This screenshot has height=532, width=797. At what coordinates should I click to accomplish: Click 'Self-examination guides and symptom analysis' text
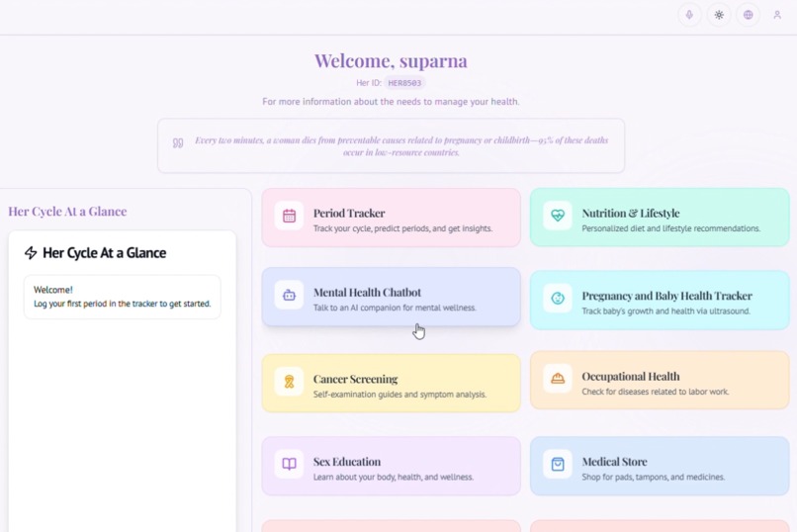(399, 395)
